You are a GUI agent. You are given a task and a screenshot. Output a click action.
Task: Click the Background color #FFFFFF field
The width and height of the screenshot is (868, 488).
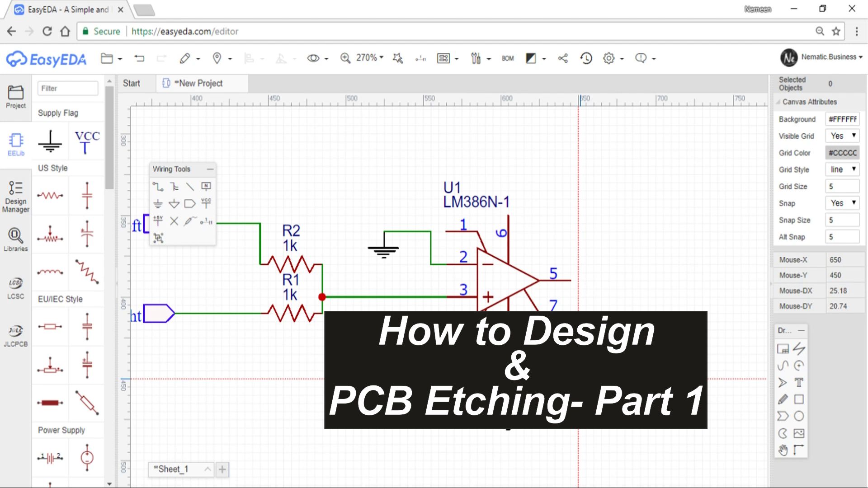tap(842, 119)
